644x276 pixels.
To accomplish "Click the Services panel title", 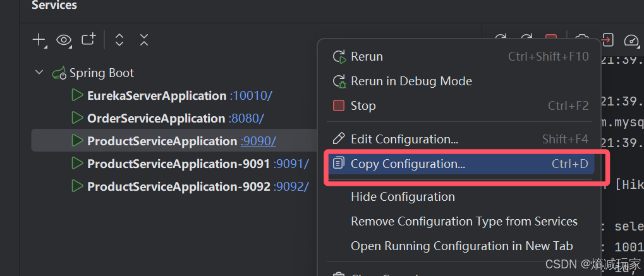I will click(54, 5).
